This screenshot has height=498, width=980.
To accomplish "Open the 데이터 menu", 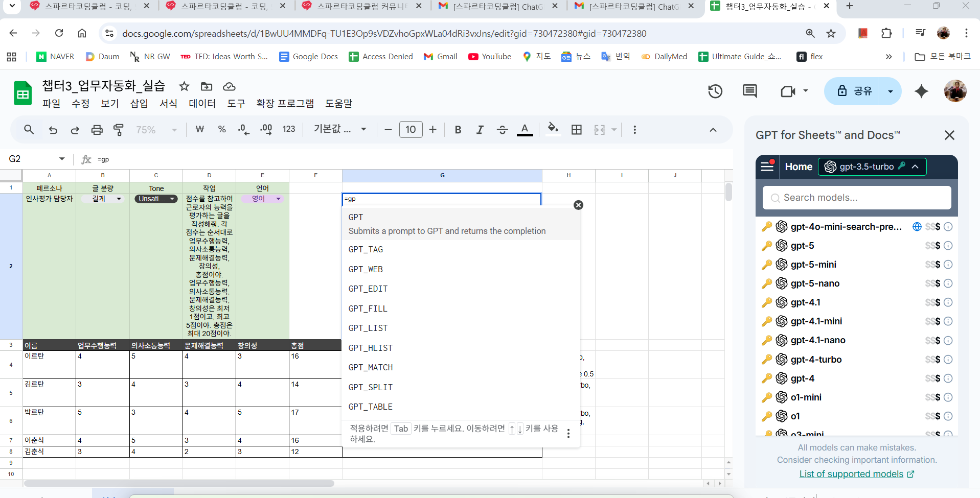I will [202, 103].
